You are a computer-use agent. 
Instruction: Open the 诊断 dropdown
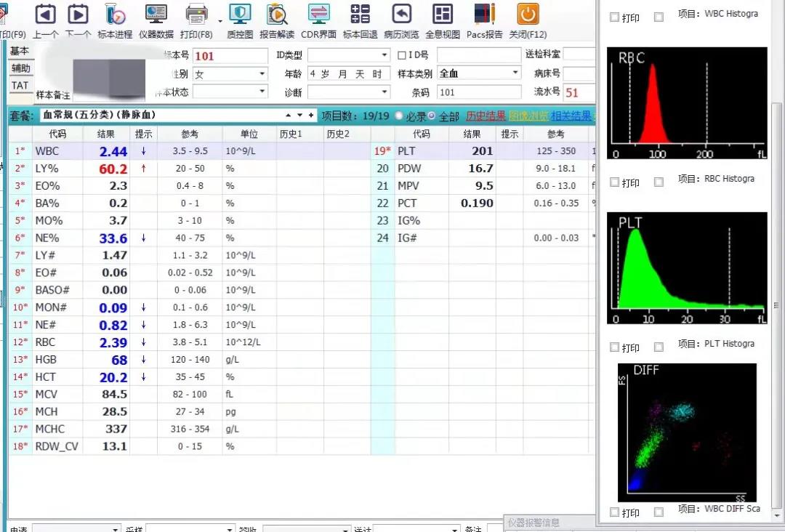pos(385,92)
